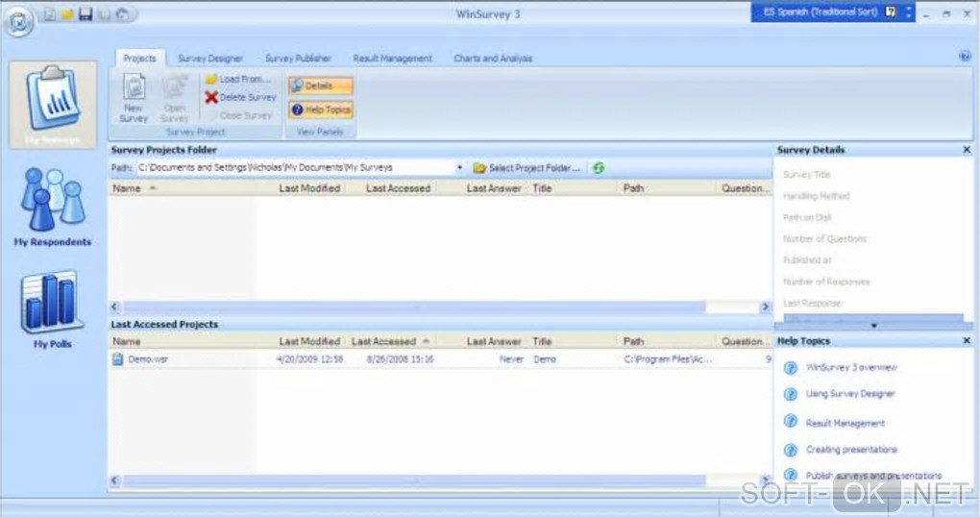Click Last Accessed Projects scrollbar left arrow

[115, 480]
